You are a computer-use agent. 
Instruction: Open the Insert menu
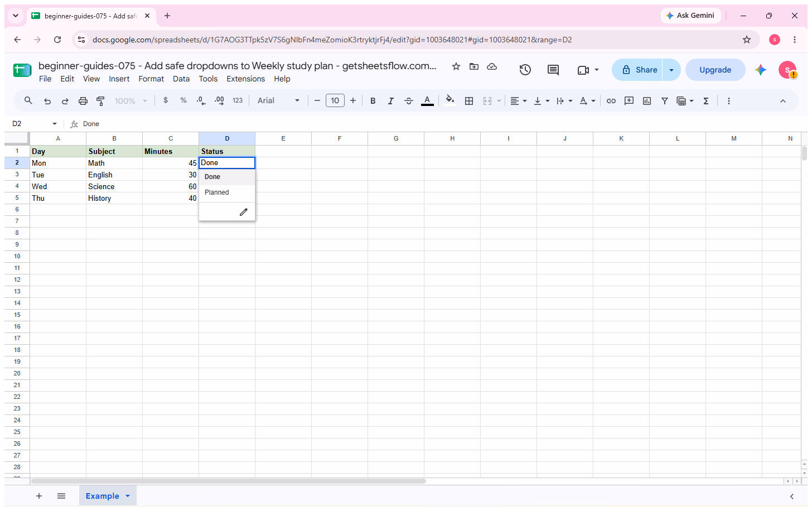tap(119, 79)
